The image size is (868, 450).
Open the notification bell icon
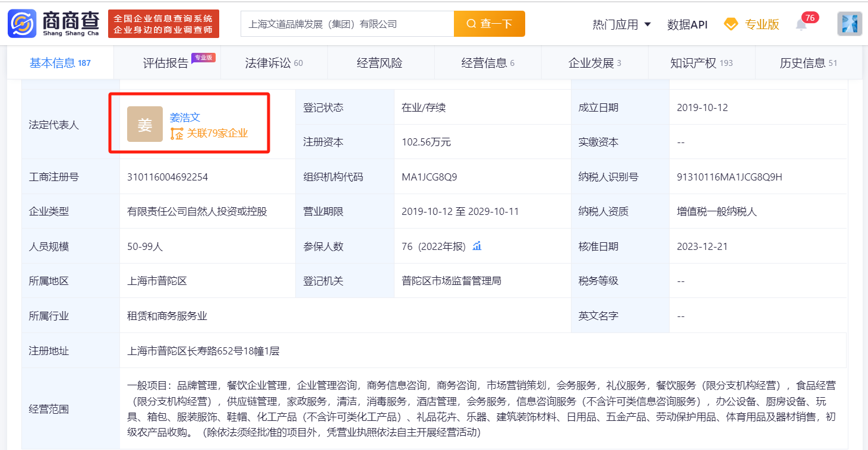(x=801, y=25)
